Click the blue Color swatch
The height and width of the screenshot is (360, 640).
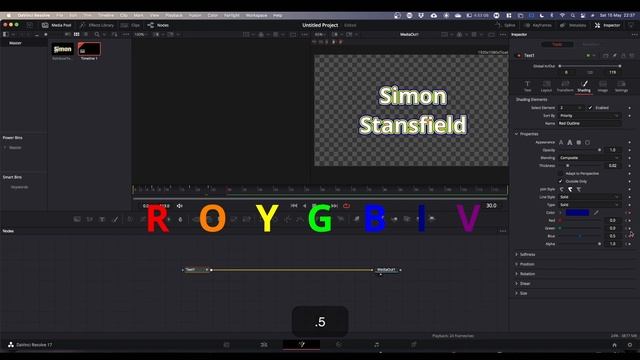click(577, 213)
